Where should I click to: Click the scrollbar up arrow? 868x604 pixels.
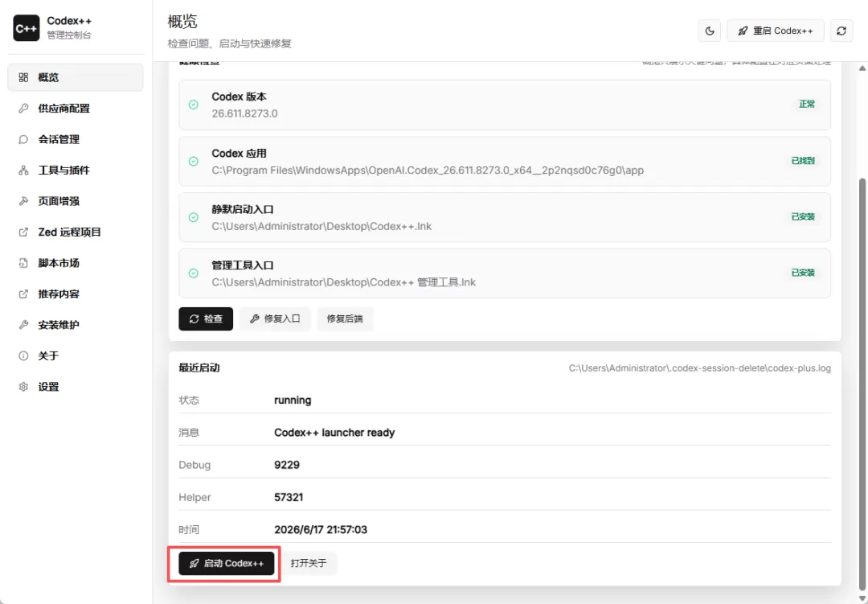[x=862, y=68]
